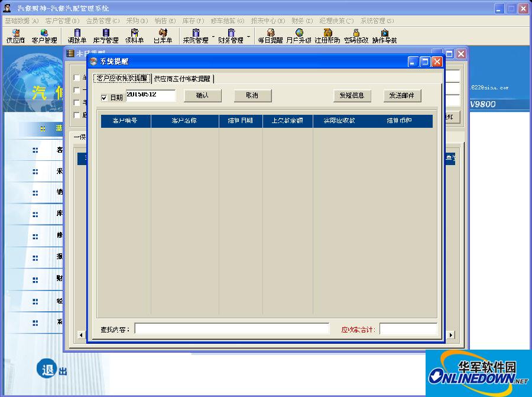Open the 修车结算 menu
This screenshot has width=532, height=397.
tap(228, 21)
